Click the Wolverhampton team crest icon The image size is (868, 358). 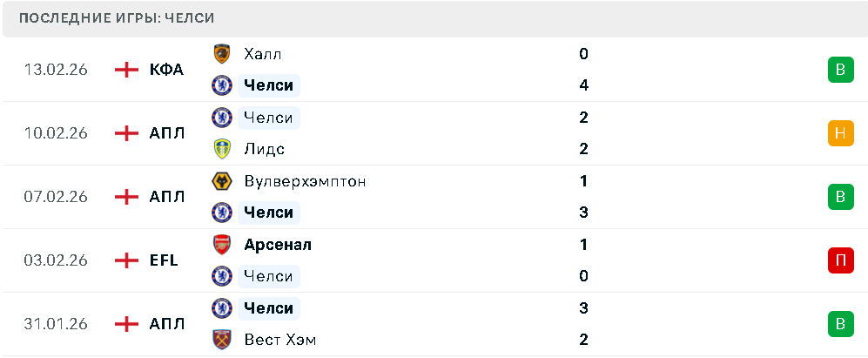point(222,181)
